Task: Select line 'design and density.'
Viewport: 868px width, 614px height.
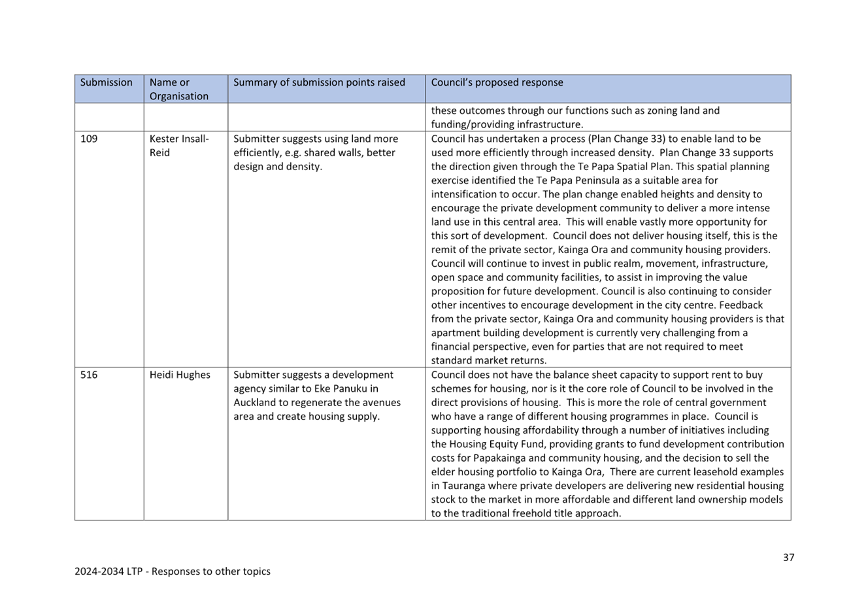Action: pyautogui.click(x=278, y=166)
